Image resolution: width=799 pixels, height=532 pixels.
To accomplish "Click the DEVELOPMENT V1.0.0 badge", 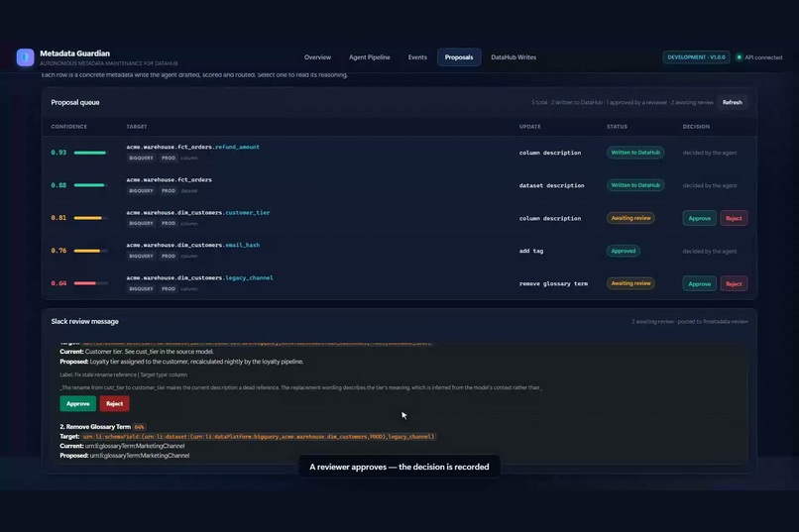I will click(696, 57).
